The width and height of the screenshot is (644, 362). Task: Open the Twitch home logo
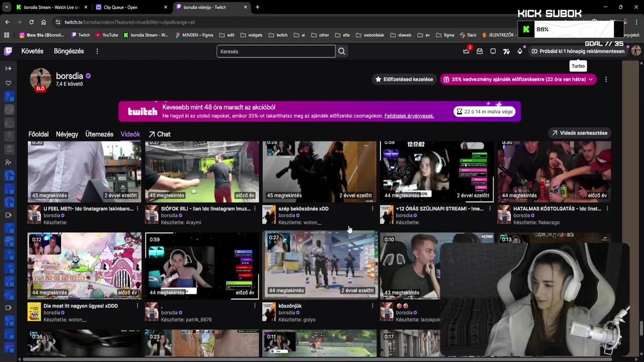tap(8, 51)
